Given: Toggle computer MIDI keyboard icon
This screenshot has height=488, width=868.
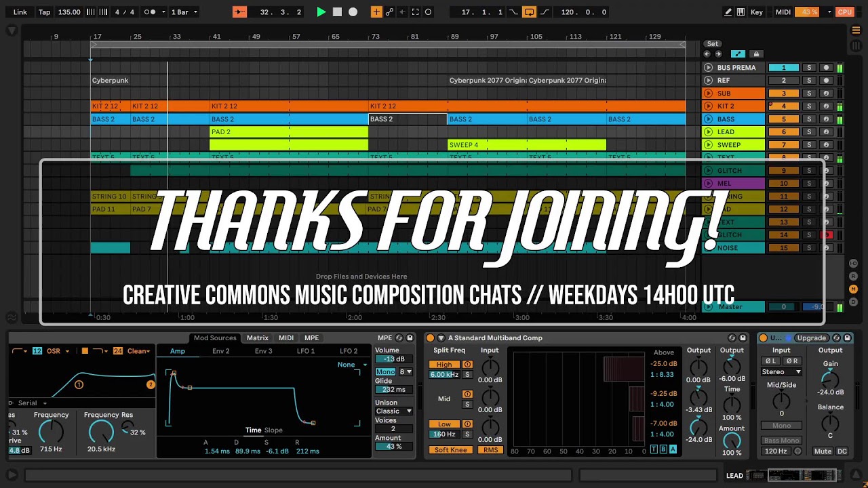Looking at the screenshot, I should (741, 12).
